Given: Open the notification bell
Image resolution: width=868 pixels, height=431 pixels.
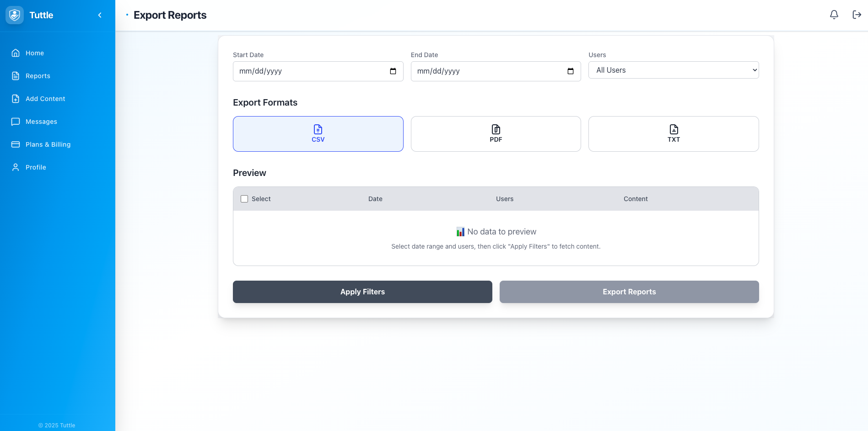Looking at the screenshot, I should pos(834,15).
